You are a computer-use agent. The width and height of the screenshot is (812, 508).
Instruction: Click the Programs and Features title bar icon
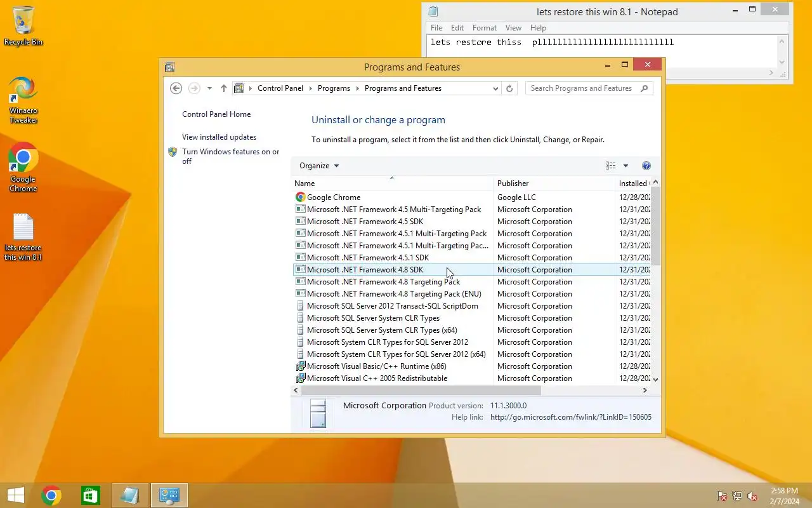(x=169, y=67)
